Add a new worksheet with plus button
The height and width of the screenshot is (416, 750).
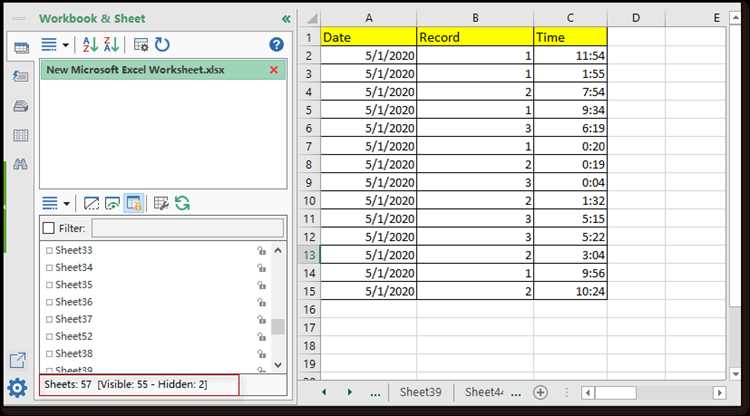(540, 393)
